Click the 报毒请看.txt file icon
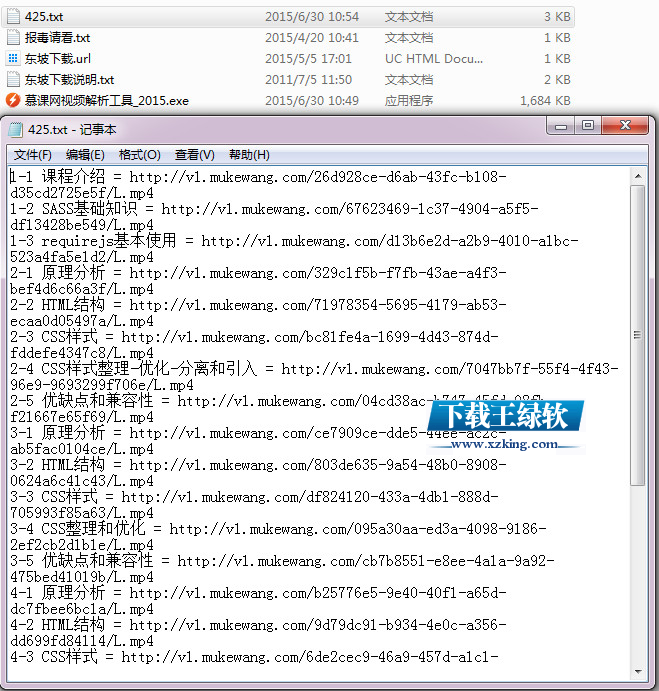The width and height of the screenshot is (659, 691). coord(13,37)
